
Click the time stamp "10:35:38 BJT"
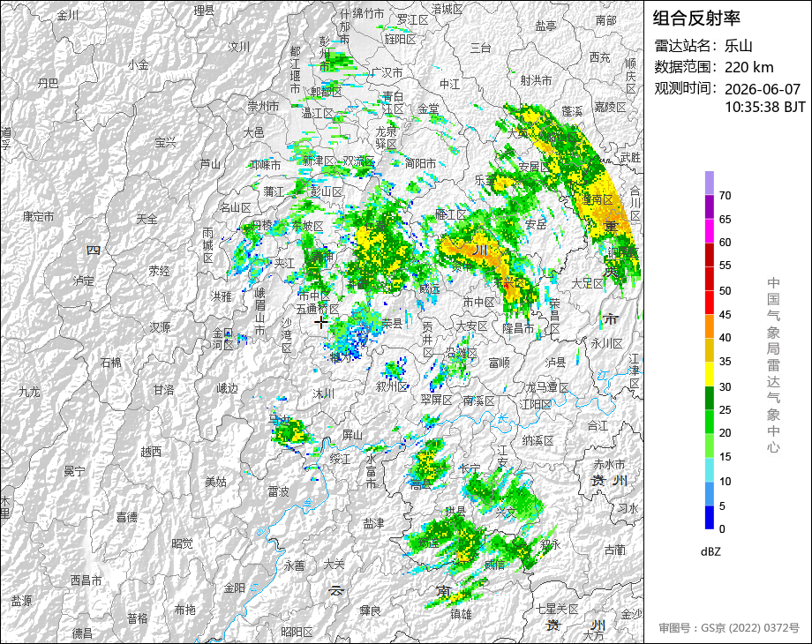(x=765, y=107)
